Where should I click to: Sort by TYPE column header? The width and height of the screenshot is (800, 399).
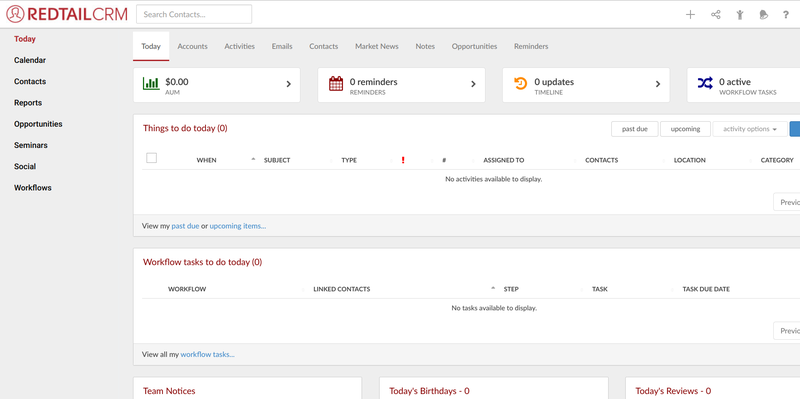[x=349, y=160]
